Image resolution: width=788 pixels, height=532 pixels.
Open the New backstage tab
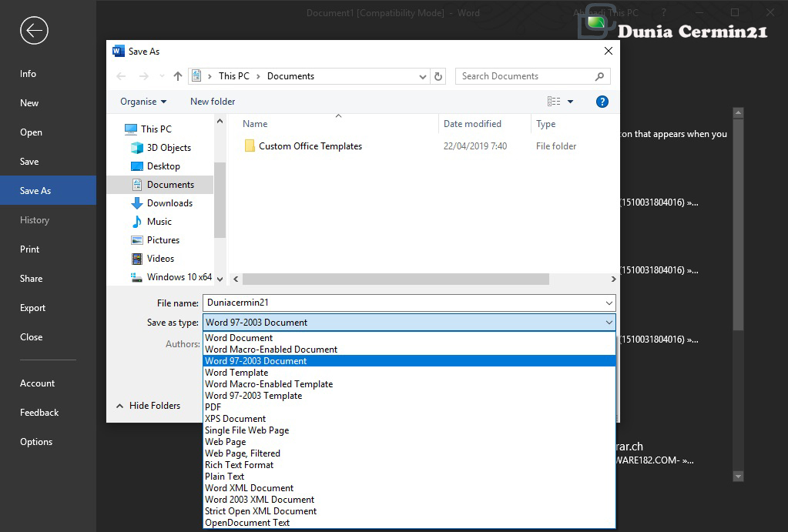coord(49,103)
